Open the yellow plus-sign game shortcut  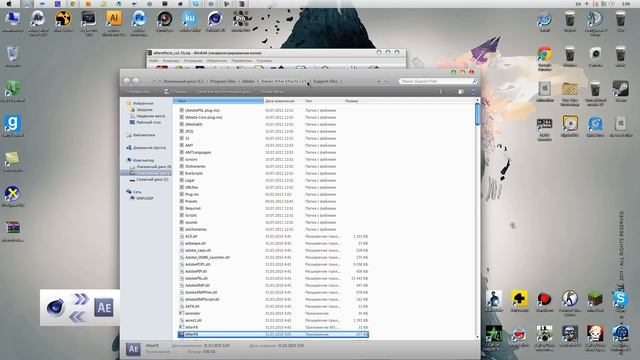pos(519,299)
